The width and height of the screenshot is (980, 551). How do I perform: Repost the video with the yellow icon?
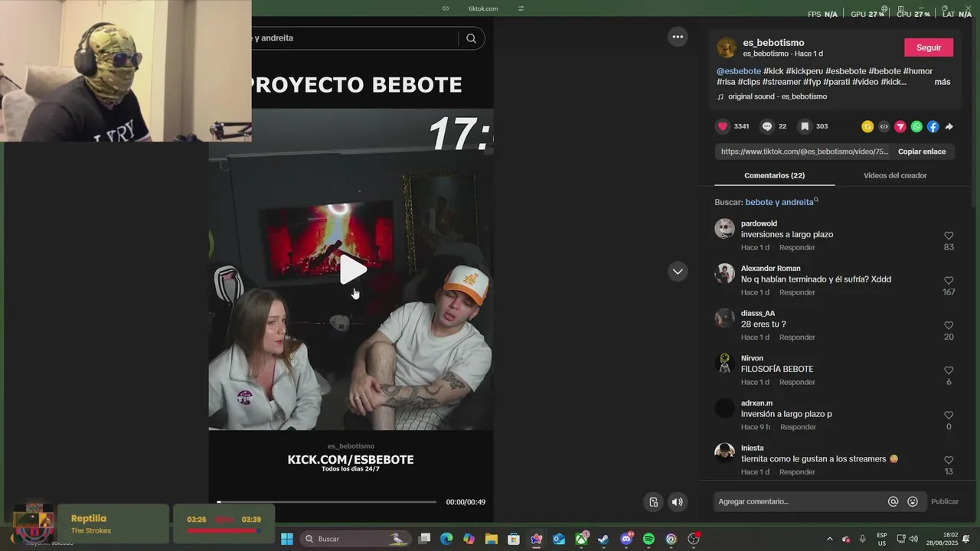pyautogui.click(x=867, y=126)
